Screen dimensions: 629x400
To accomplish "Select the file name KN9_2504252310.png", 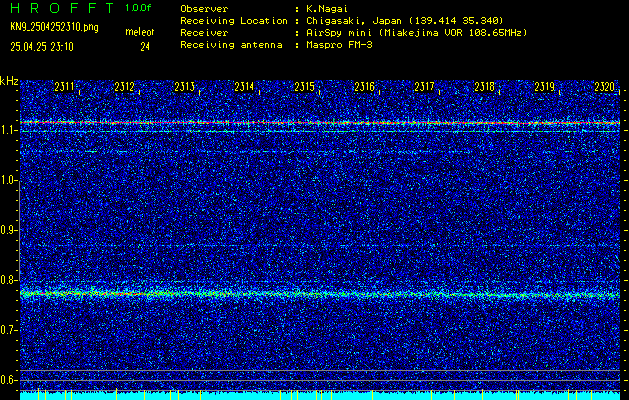I will pos(54,27).
